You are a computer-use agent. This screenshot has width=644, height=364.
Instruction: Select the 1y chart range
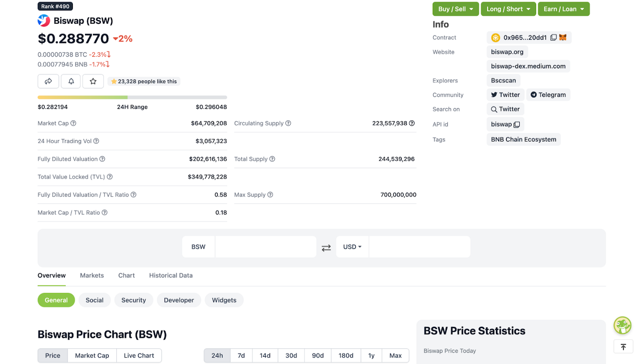(372, 356)
